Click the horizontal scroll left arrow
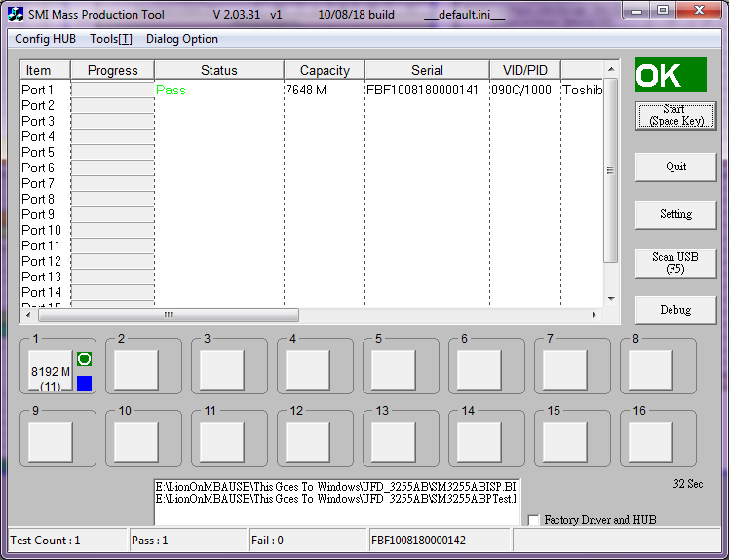The height and width of the screenshot is (560, 729). click(28, 315)
